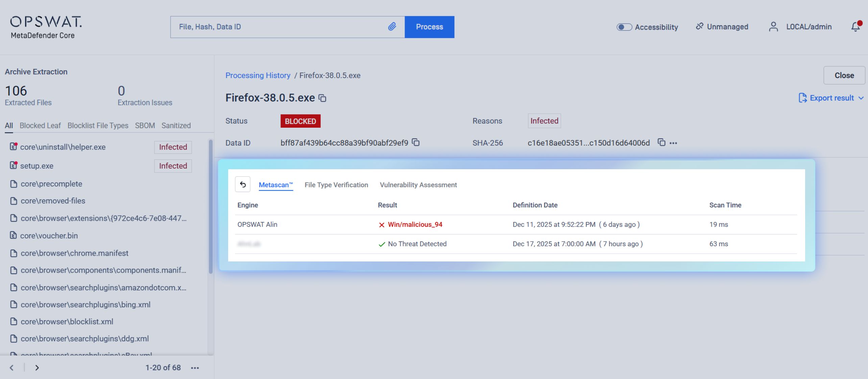Select the Blocked Leaf filter tab
The image size is (868, 379).
click(40, 126)
